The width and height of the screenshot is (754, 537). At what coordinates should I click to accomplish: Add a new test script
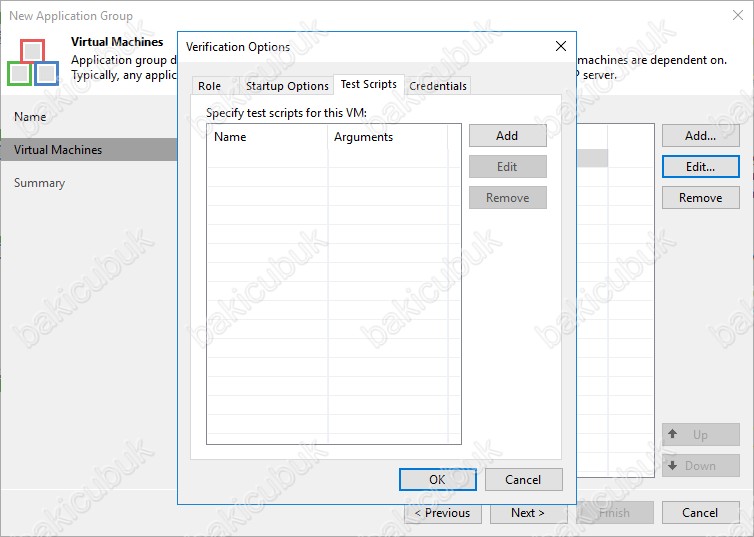pos(508,136)
